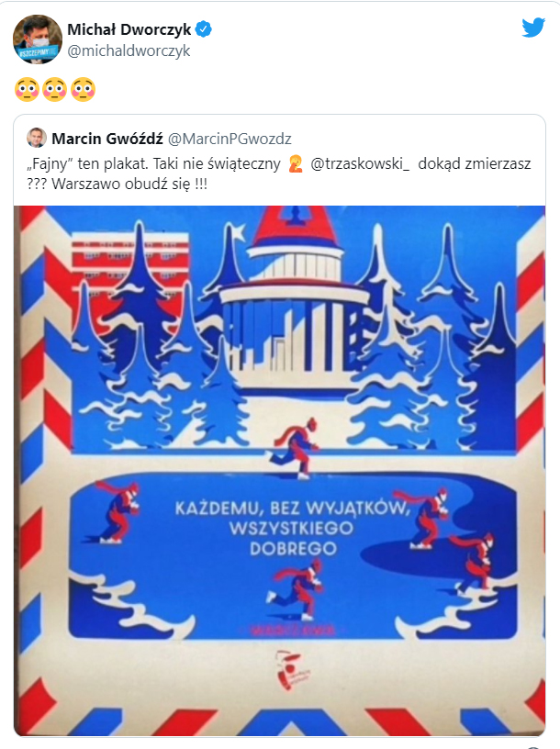Screen dimensions: 560x749
Task: Open Marcin Gwóźdź's small avatar
Action: click(x=37, y=138)
